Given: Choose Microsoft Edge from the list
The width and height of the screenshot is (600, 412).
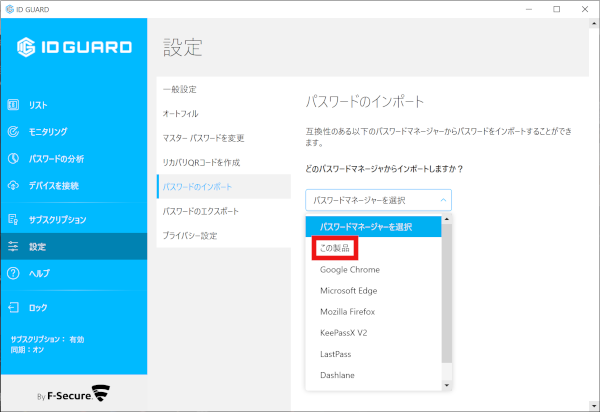Looking at the screenshot, I should [373, 291].
